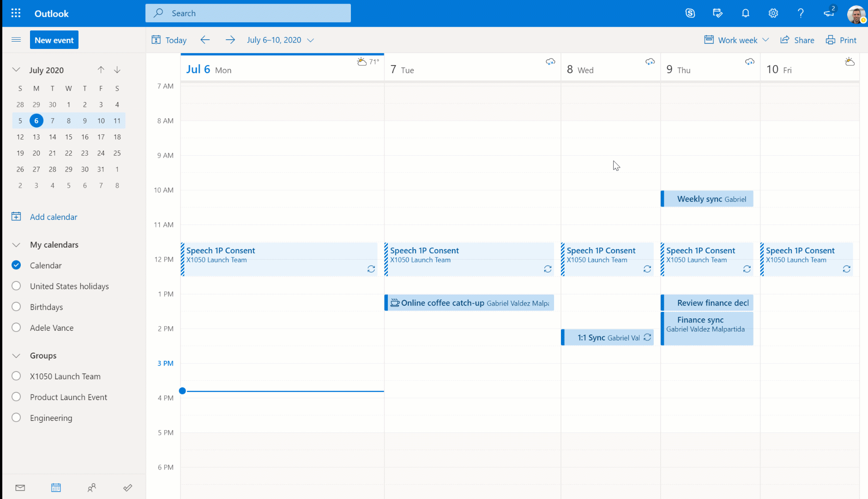Open the Settings gear
This screenshot has height=499, width=868.
point(773,13)
